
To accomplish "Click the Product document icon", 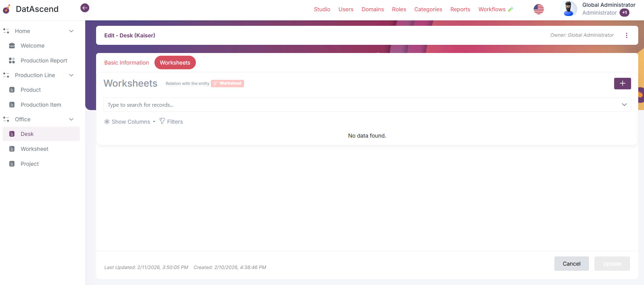I will point(12,90).
